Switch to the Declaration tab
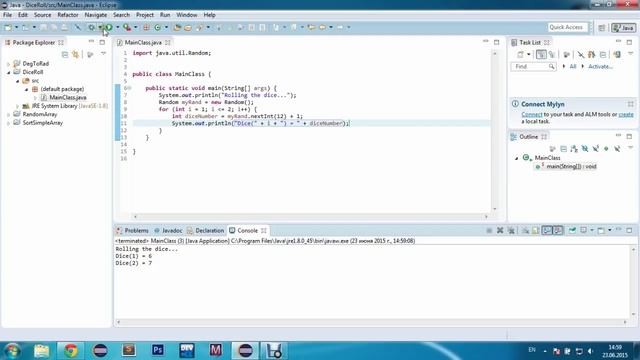 (205, 231)
